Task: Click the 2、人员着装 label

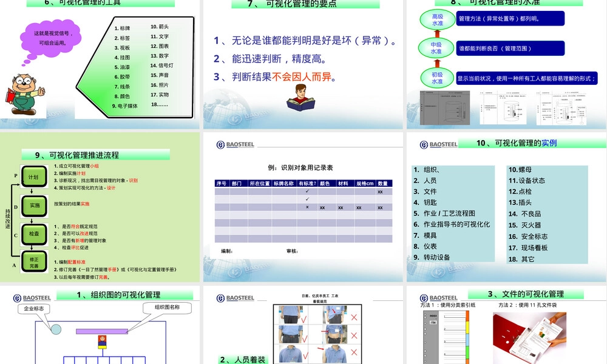Action: click(243, 360)
